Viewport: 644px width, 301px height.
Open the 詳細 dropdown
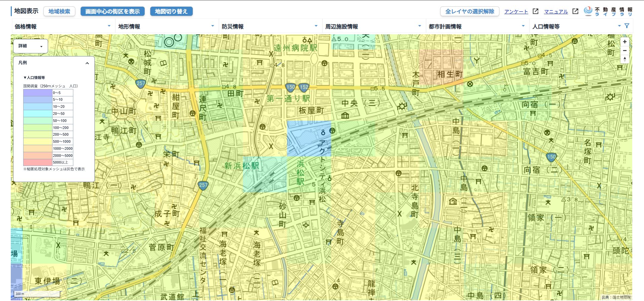point(31,46)
